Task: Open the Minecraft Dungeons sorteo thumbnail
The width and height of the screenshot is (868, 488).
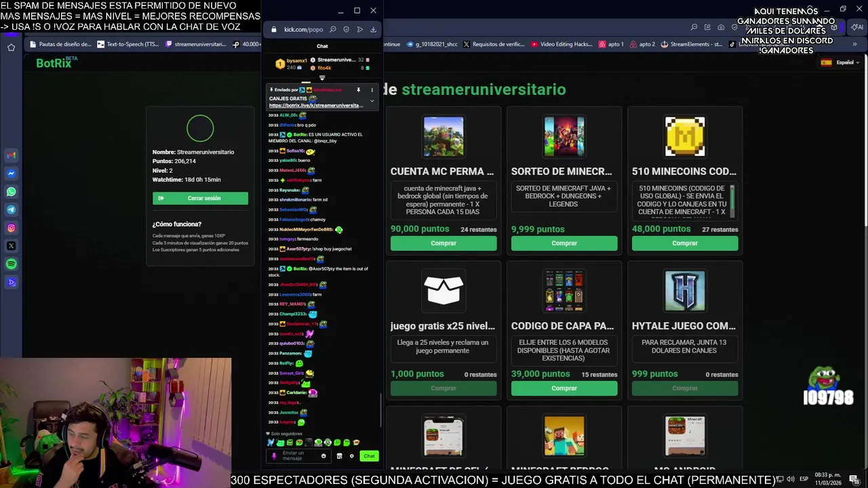Action: (x=564, y=137)
